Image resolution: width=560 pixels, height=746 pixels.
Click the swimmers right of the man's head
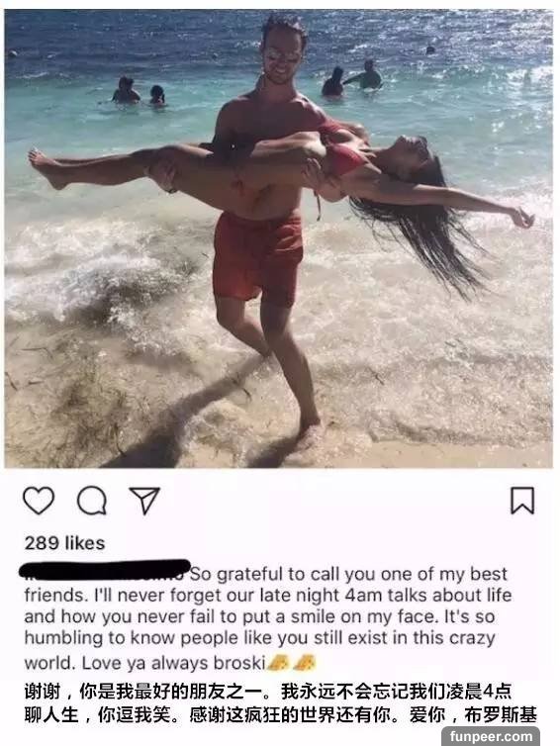[x=351, y=78]
